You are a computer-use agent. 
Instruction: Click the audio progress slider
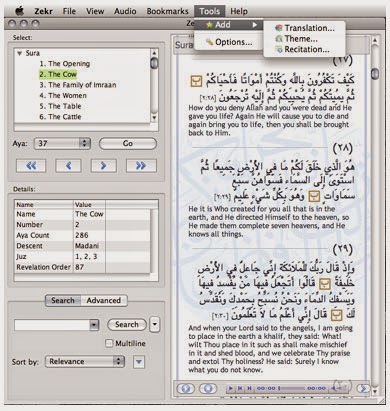pyautogui.click(x=292, y=388)
